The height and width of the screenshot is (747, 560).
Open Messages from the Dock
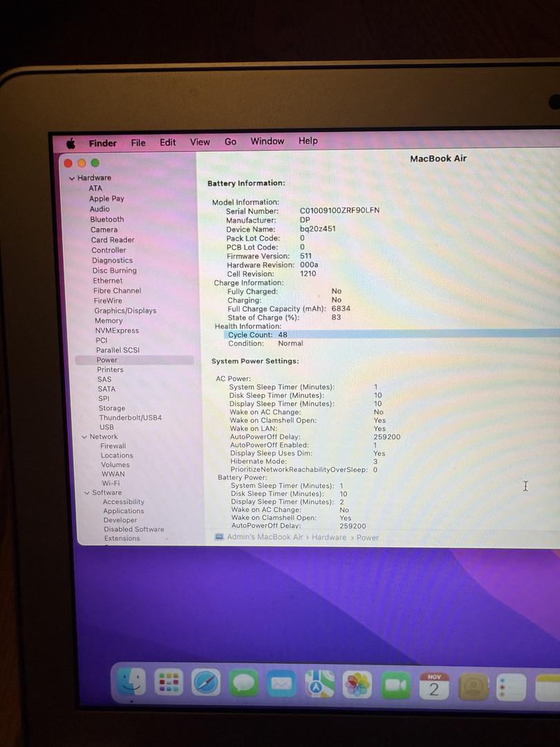[244, 683]
